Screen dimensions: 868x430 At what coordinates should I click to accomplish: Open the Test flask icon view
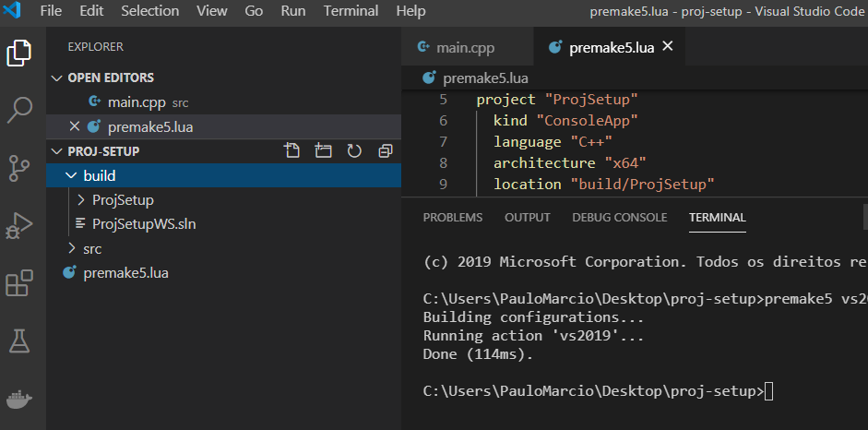click(19, 341)
